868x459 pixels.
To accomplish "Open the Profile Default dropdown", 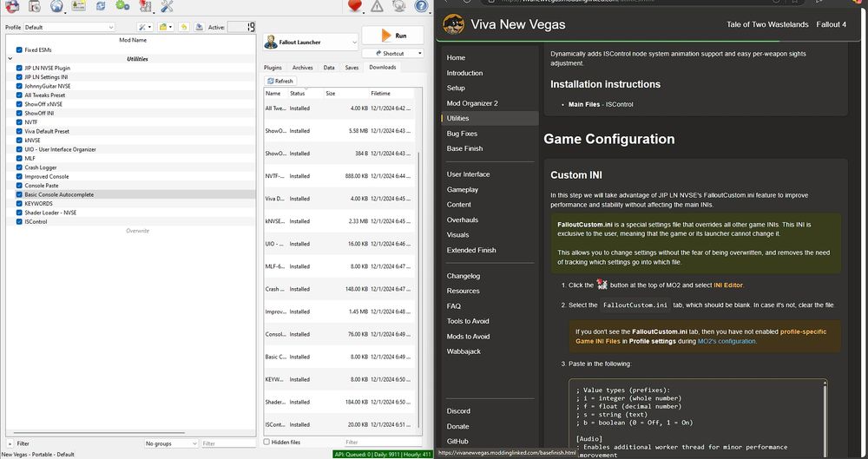I will (69, 27).
